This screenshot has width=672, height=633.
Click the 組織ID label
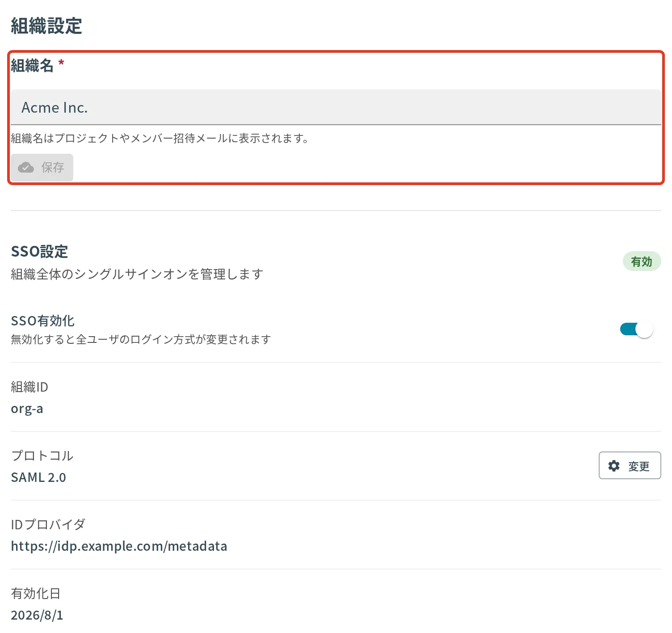pos(29,387)
